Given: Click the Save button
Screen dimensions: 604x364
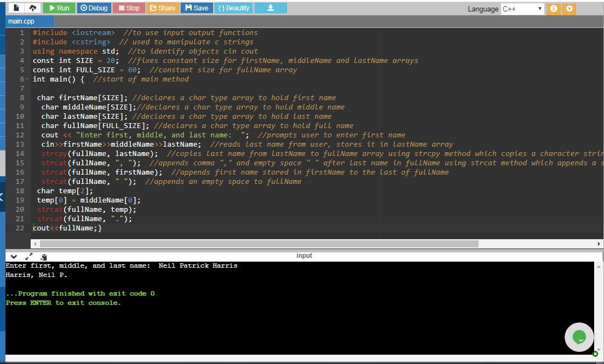Looking at the screenshot, I should click(x=197, y=8).
